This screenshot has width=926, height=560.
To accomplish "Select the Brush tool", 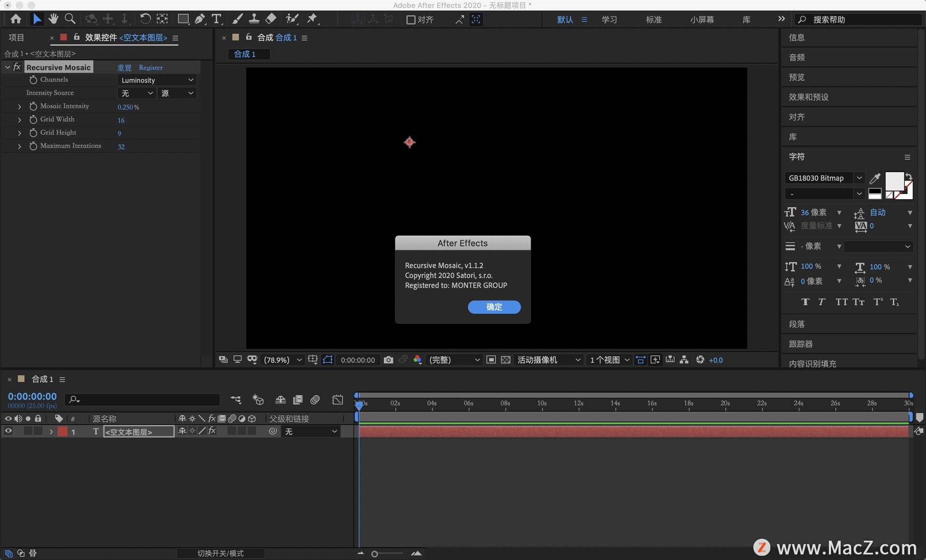I will pyautogui.click(x=237, y=19).
